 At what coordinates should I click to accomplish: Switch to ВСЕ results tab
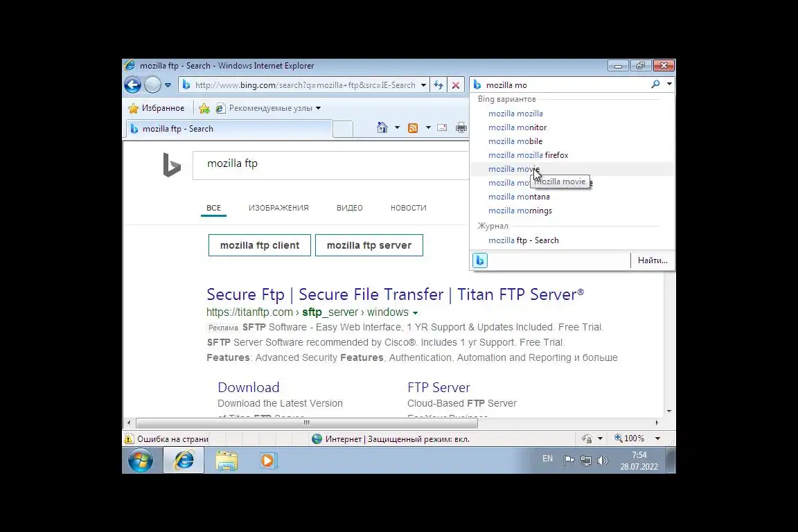click(x=214, y=208)
